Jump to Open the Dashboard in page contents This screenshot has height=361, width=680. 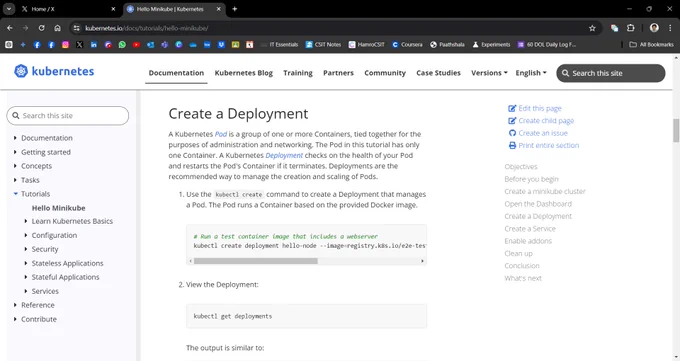click(x=538, y=204)
